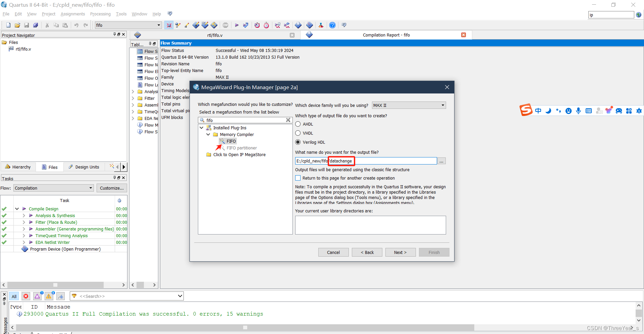Click the flagged messages filter icon
Image resolution: width=644 pixels, height=334 pixels.
pyautogui.click(x=61, y=296)
